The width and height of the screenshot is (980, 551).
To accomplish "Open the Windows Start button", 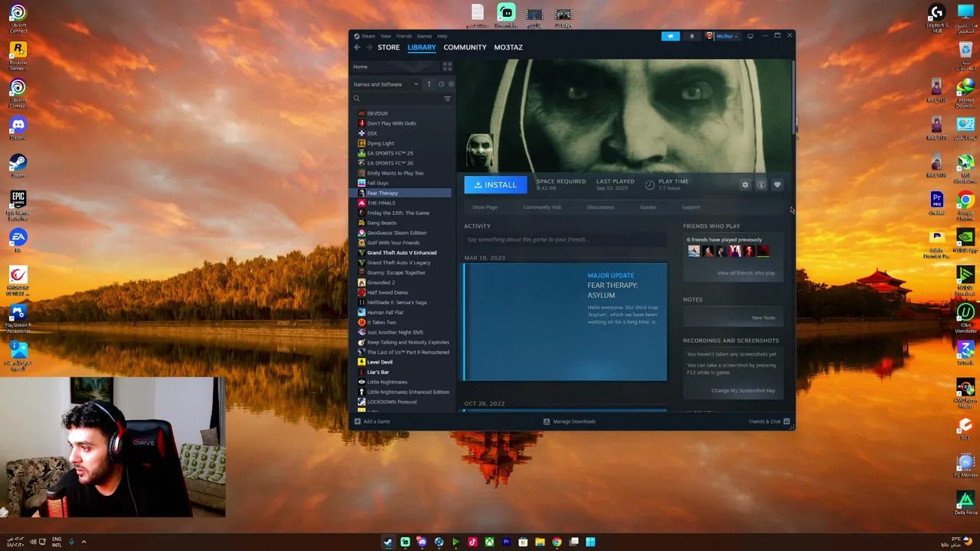I will click(590, 543).
